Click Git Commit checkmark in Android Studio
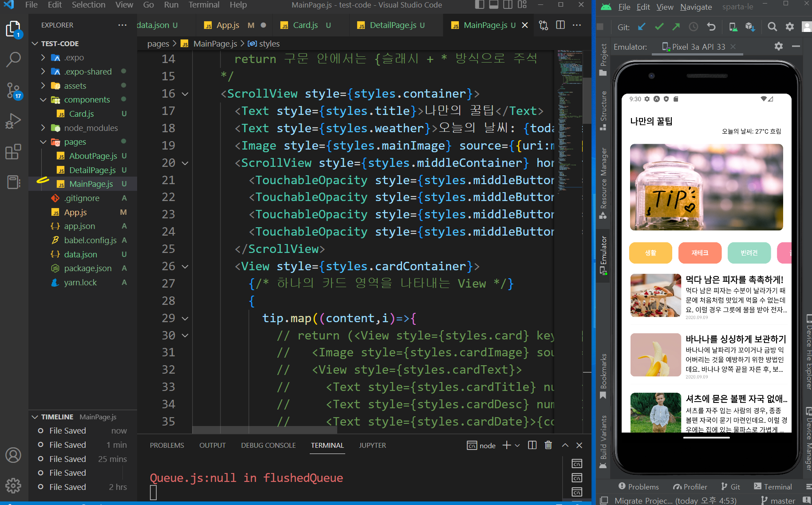Image resolution: width=812 pixels, height=505 pixels. (x=659, y=27)
